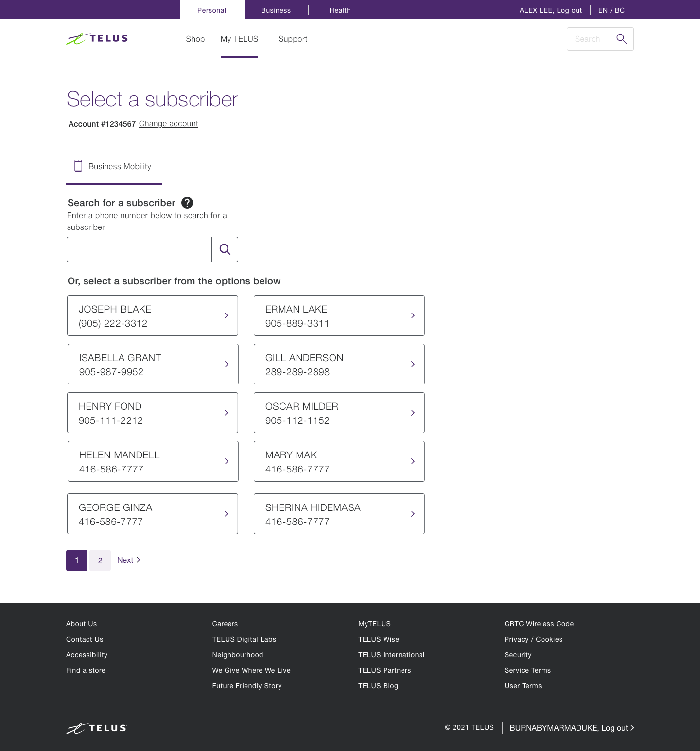Click the Business Mobility phone icon
The image size is (700, 751).
(x=78, y=166)
